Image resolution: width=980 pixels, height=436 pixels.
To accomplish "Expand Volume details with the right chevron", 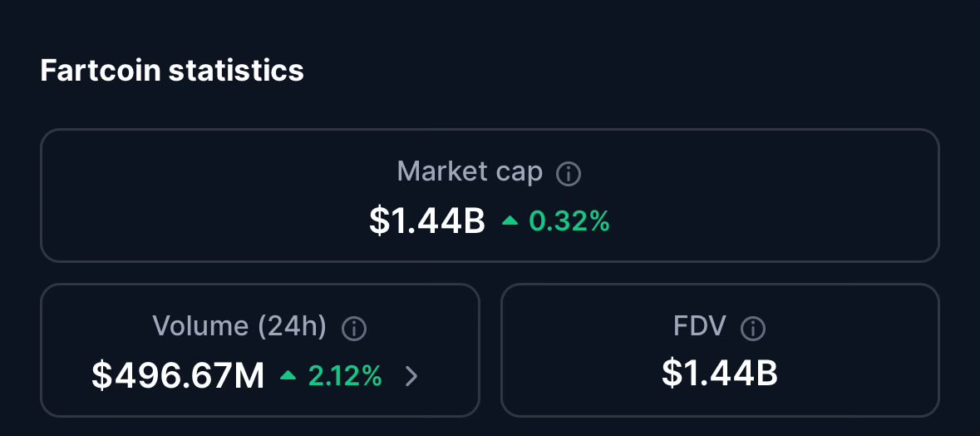I will [x=411, y=376].
